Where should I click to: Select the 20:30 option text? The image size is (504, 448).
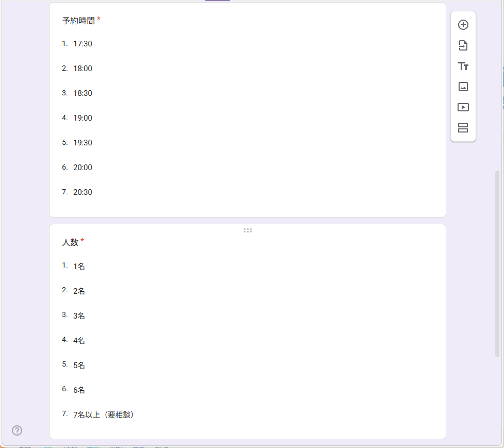pyautogui.click(x=83, y=192)
